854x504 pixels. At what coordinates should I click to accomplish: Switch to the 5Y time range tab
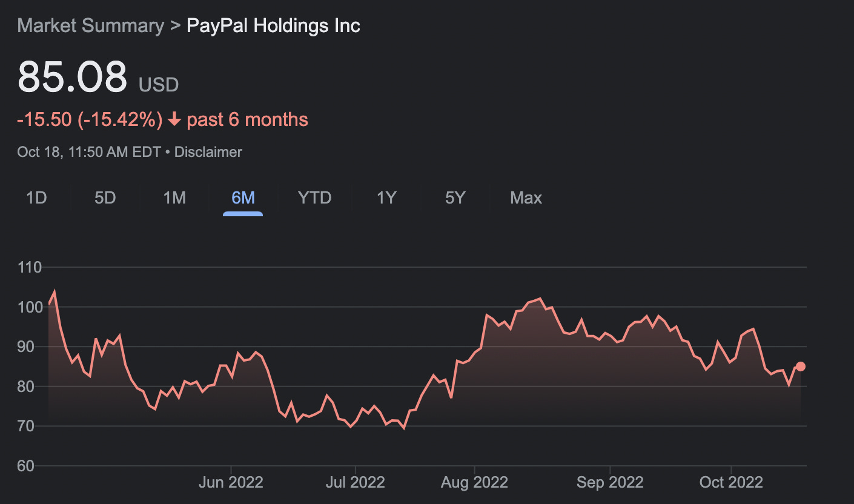coord(455,197)
